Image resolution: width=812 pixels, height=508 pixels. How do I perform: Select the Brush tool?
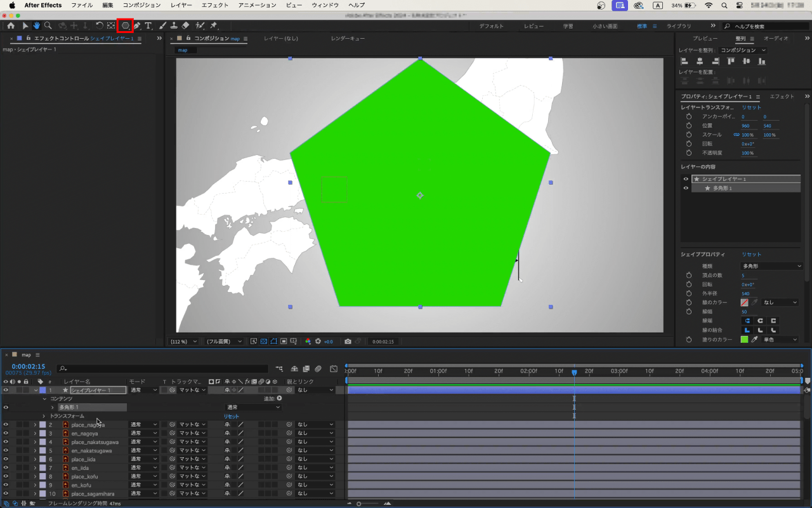(162, 26)
